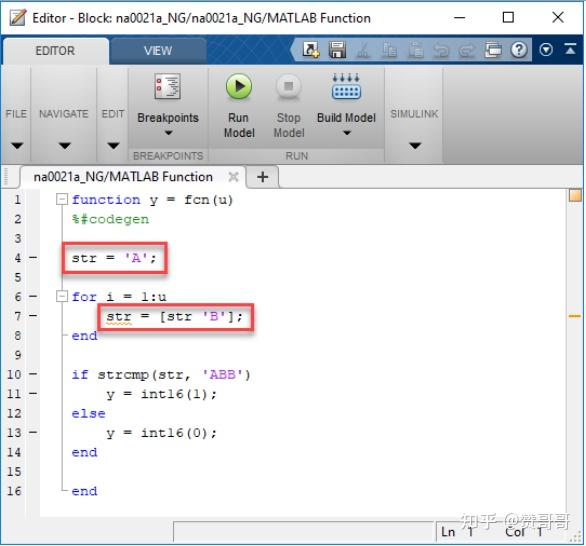Viewport: 586px width, 546px height.
Task: Expand the SIMULINK section dropdown
Action: 415,145
